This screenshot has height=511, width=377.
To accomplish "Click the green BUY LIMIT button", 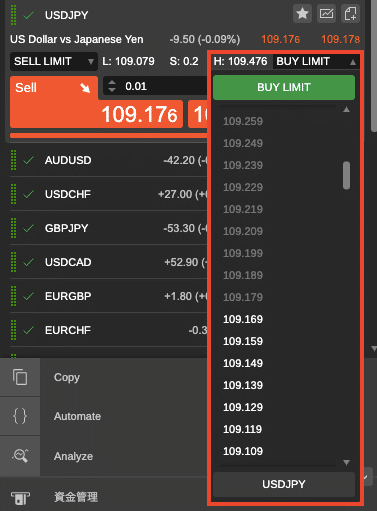I will coord(284,87).
